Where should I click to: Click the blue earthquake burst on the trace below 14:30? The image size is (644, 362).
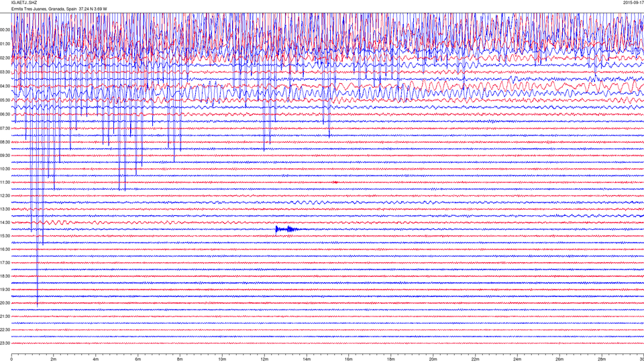288,229
